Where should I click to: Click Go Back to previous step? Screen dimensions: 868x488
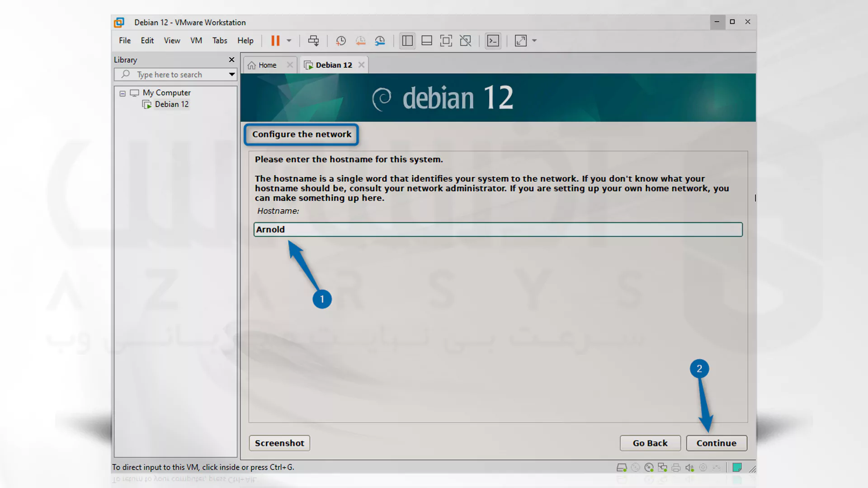(x=651, y=443)
